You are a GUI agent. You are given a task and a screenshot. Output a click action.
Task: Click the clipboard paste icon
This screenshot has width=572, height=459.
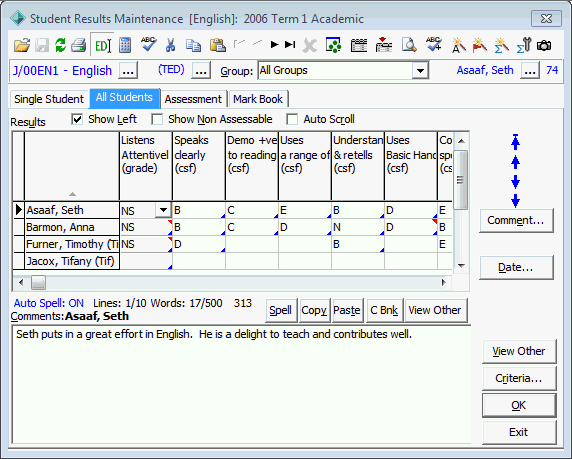218,45
